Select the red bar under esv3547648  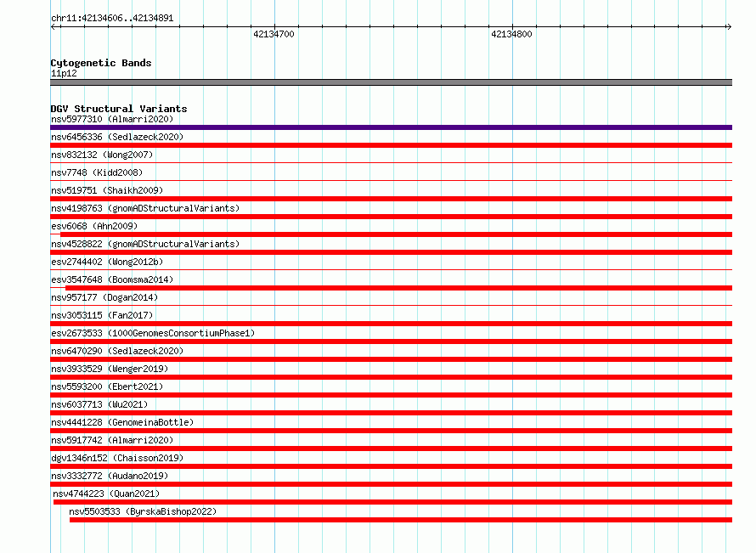pos(398,288)
